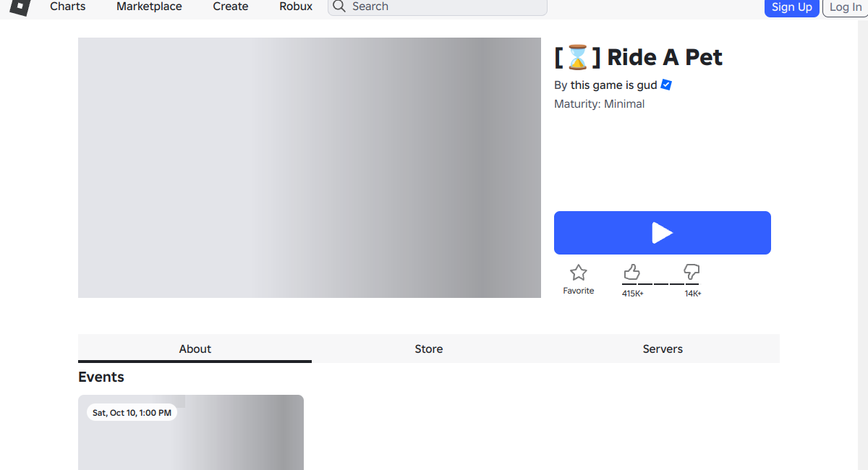
Task: Focus the Search input field
Action: click(x=438, y=7)
